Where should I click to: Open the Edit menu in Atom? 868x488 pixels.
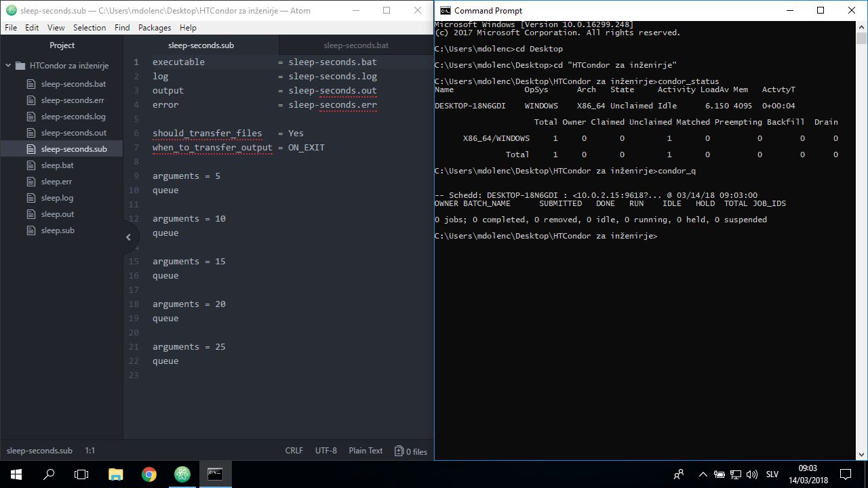(32, 28)
